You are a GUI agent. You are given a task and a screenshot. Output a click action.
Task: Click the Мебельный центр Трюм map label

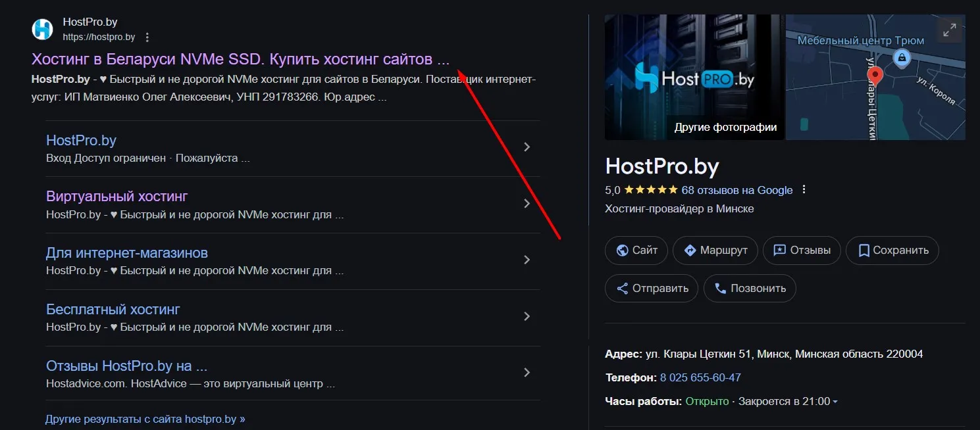[x=861, y=41]
